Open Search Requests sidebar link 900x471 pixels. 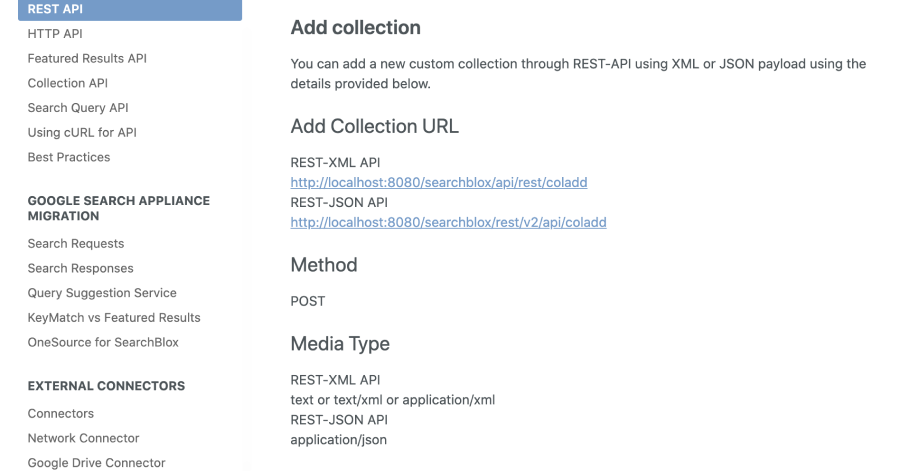pyautogui.click(x=76, y=244)
